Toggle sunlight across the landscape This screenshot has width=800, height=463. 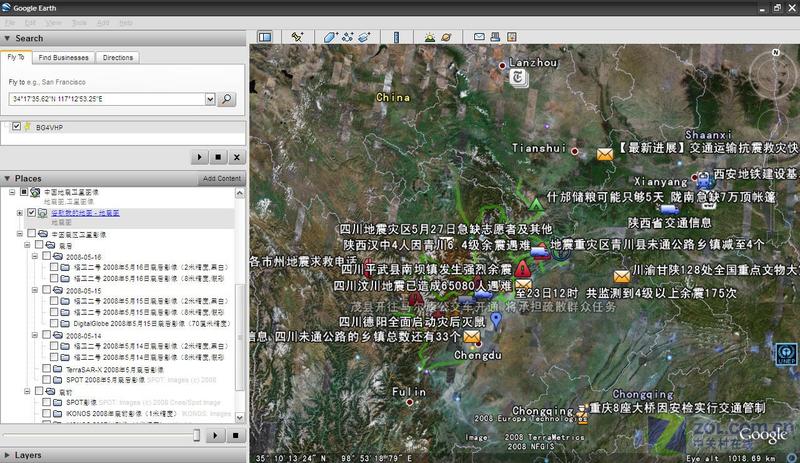[x=430, y=37]
